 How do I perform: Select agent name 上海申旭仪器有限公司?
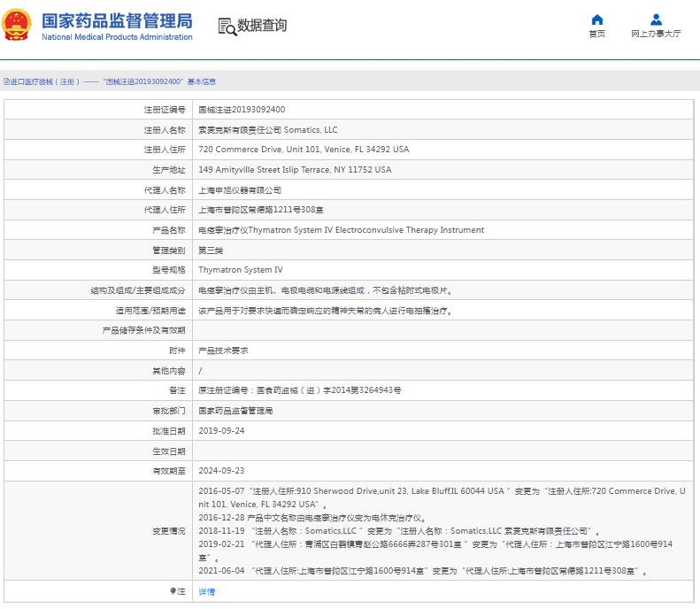point(240,190)
